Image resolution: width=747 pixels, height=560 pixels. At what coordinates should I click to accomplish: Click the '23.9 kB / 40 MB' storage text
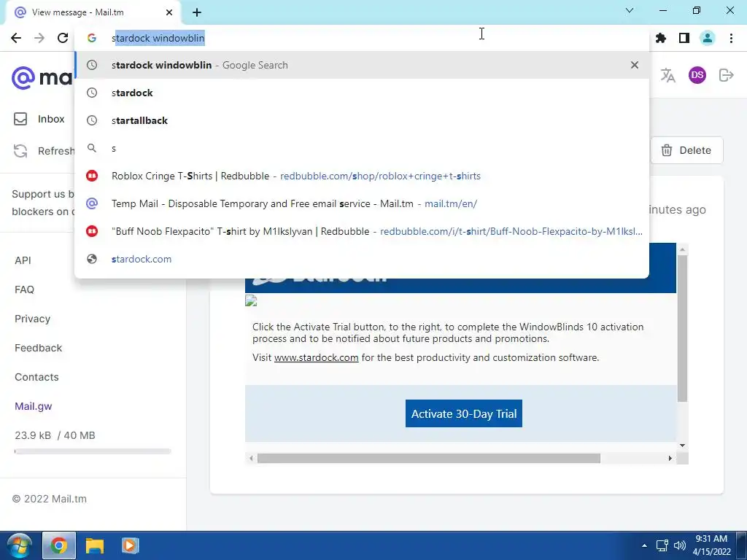pyautogui.click(x=55, y=435)
